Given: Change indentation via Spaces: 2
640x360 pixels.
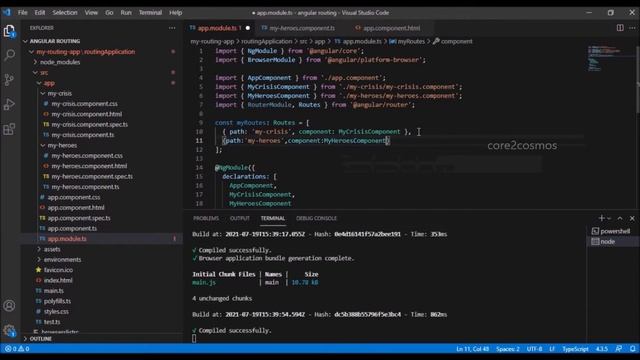Looking at the screenshot, I should point(508,349).
